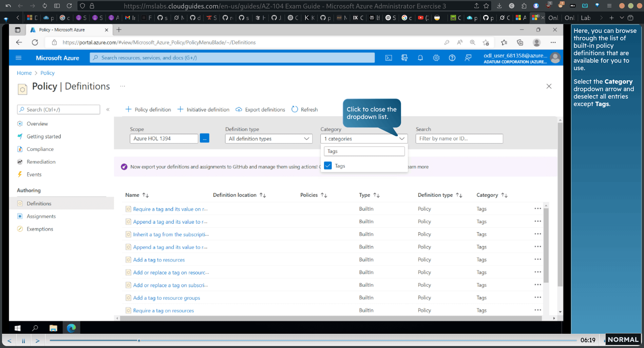This screenshot has height=348, width=644.
Task: Click the Policy menu Search field
Action: [x=58, y=109]
